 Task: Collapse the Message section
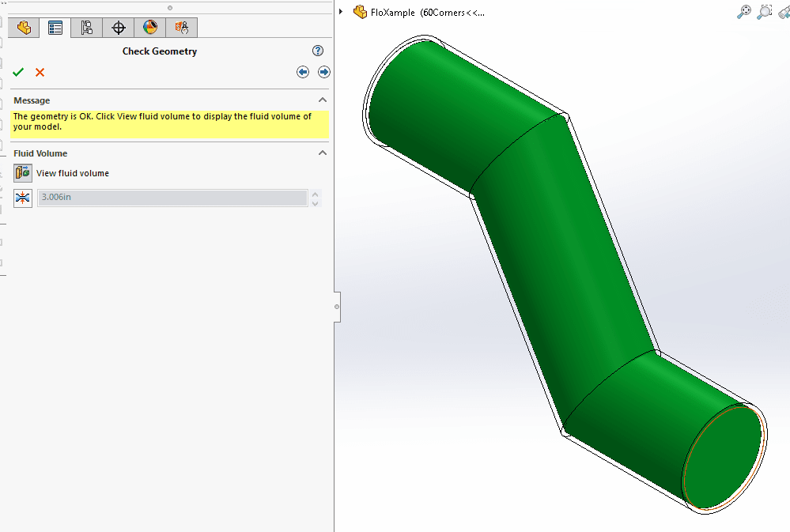click(x=323, y=100)
